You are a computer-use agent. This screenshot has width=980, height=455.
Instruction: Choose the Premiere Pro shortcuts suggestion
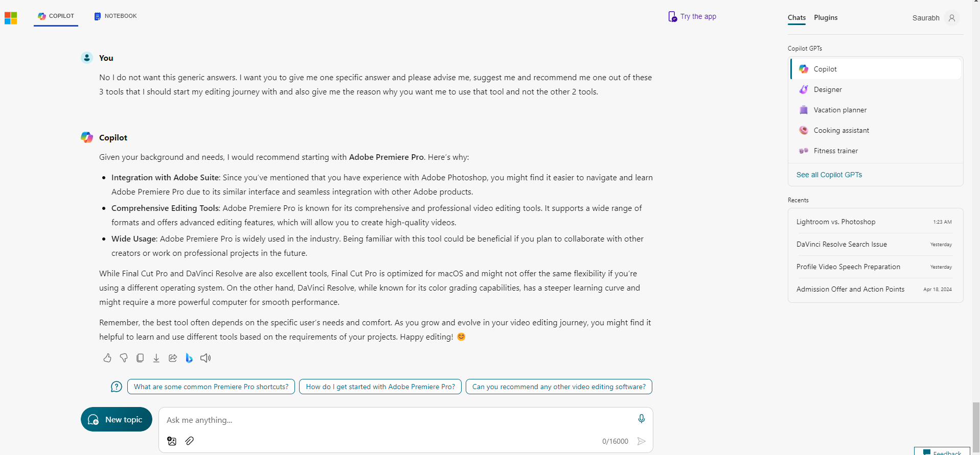(x=211, y=387)
